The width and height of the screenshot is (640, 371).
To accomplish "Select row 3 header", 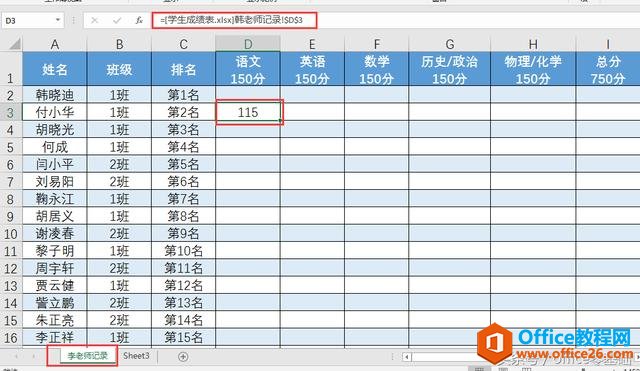I will pyautogui.click(x=11, y=113).
